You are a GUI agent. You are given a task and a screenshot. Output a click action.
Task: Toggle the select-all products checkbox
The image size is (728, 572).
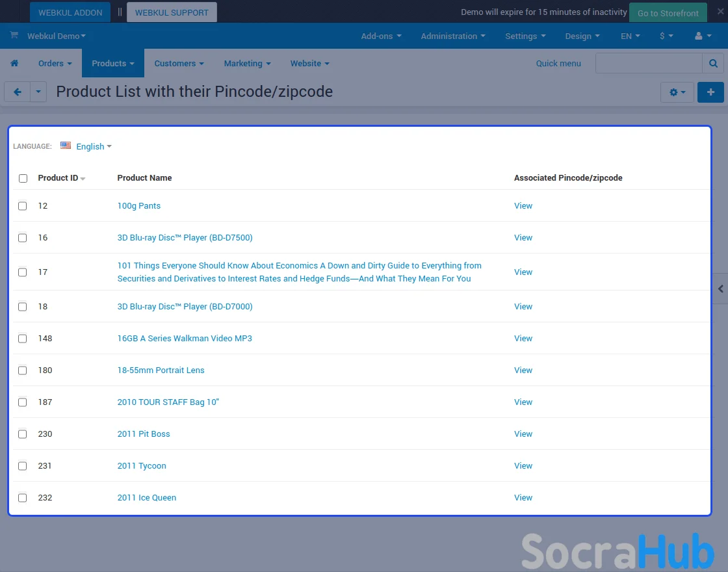click(x=23, y=178)
